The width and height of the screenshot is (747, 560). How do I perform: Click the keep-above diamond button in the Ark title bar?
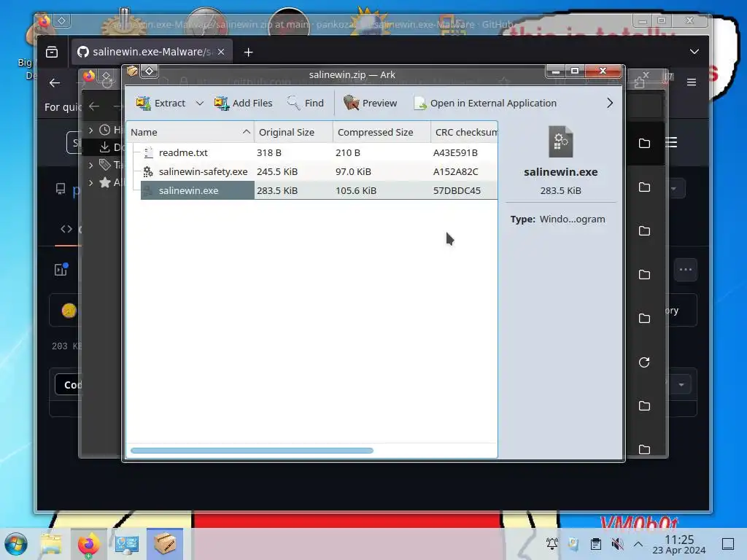point(149,71)
